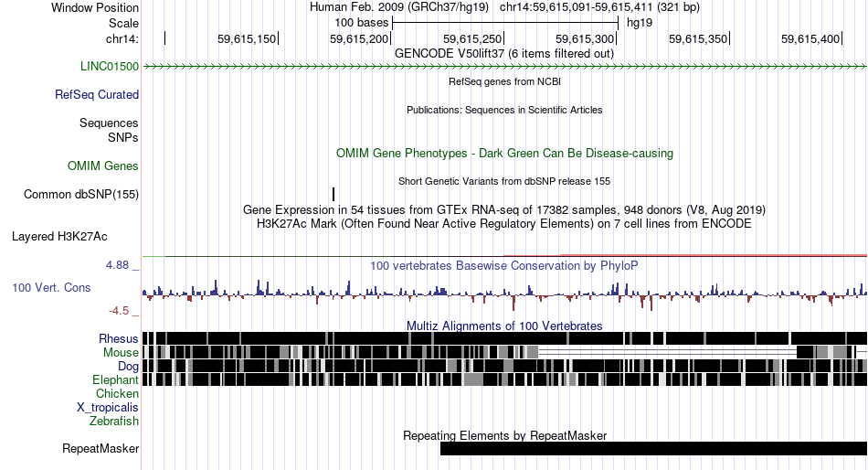Click the 59,615,400 ruler position

810,38
